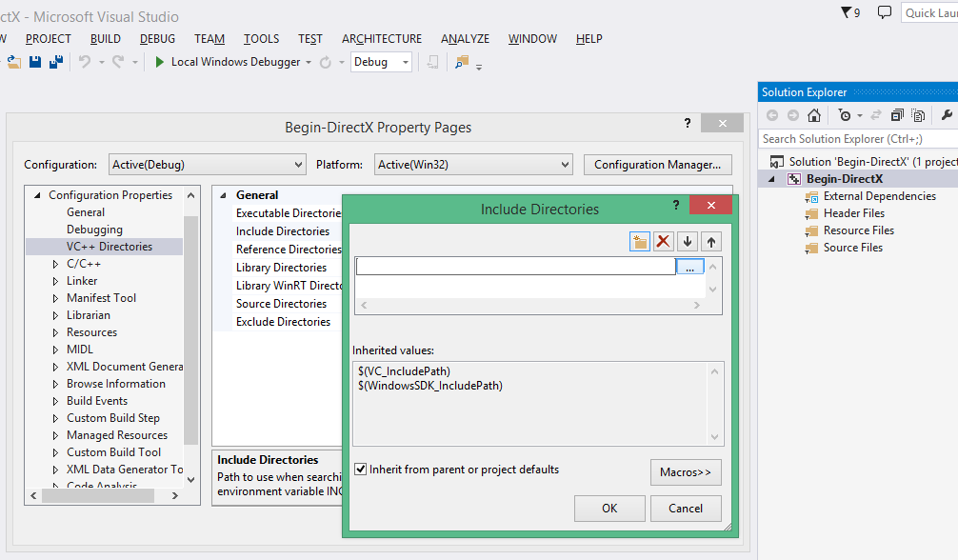
Task: Move the line down with down arrow
Action: pyautogui.click(x=688, y=242)
